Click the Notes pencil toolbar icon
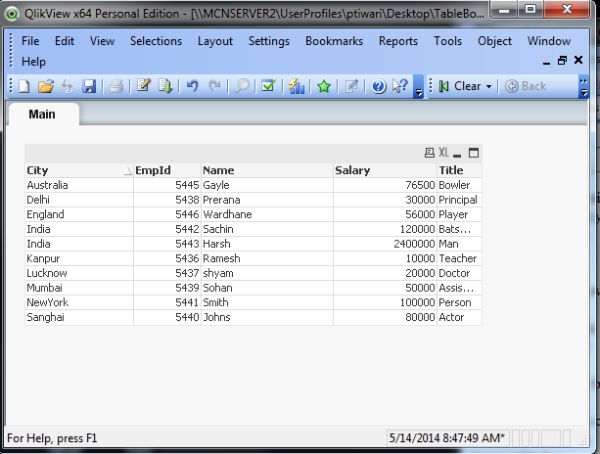Image resolution: width=600 pixels, height=454 pixels. (x=351, y=86)
